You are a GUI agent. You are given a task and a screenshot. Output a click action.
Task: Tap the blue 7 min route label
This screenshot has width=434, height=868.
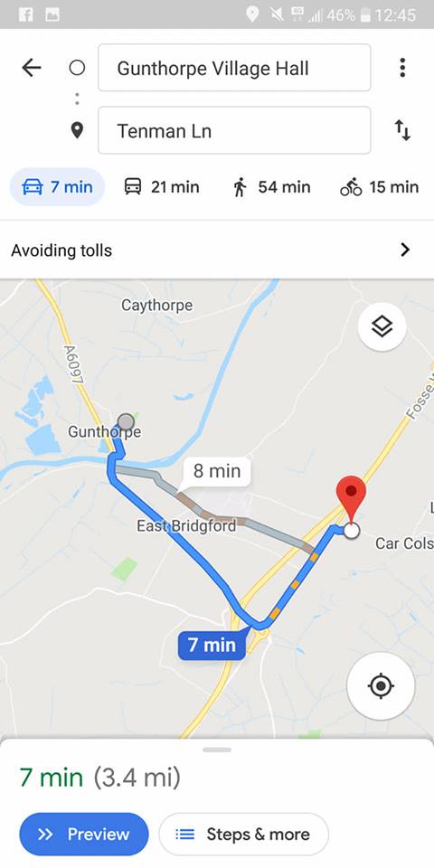tap(212, 645)
